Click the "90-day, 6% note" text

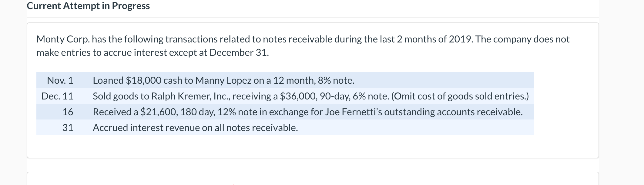coord(354,96)
